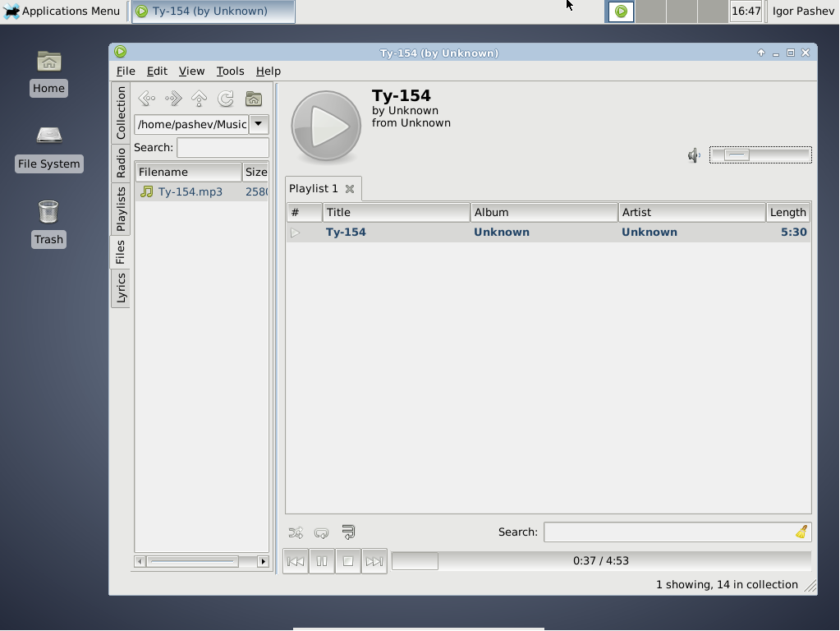Click the files scrollbar left arrow

pyautogui.click(x=140, y=561)
